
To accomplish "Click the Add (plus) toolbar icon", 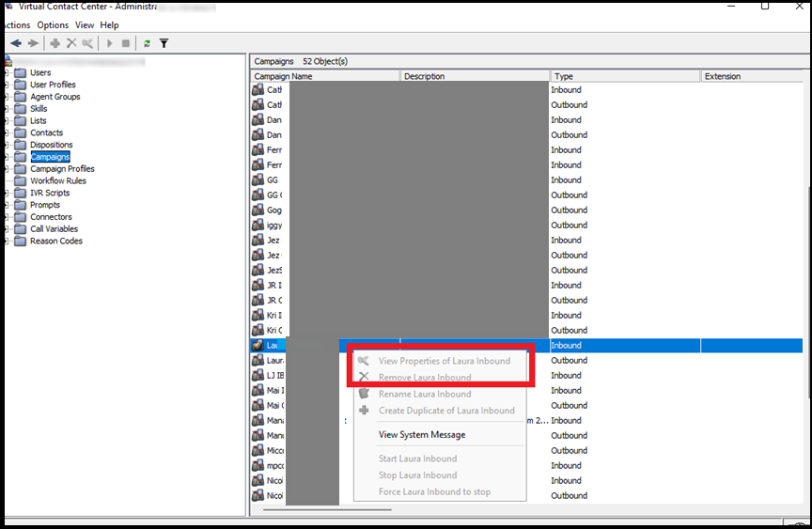I will click(55, 43).
